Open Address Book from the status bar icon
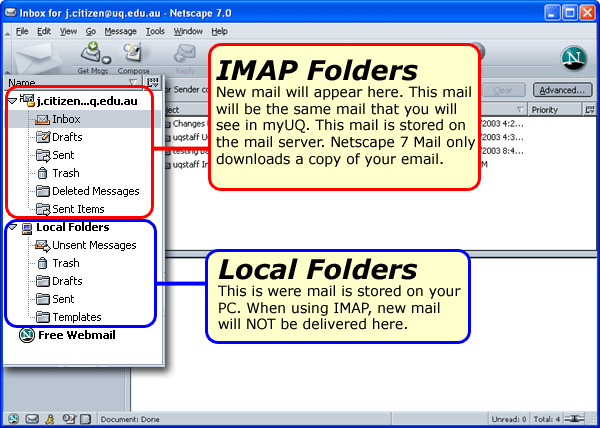This screenshot has width=600, height=428. 68,417
